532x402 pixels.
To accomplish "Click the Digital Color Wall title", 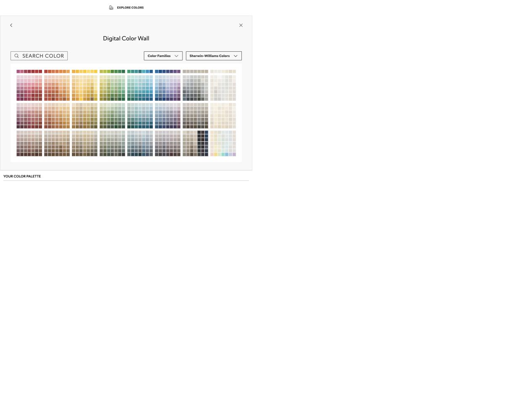I will 126,38.
